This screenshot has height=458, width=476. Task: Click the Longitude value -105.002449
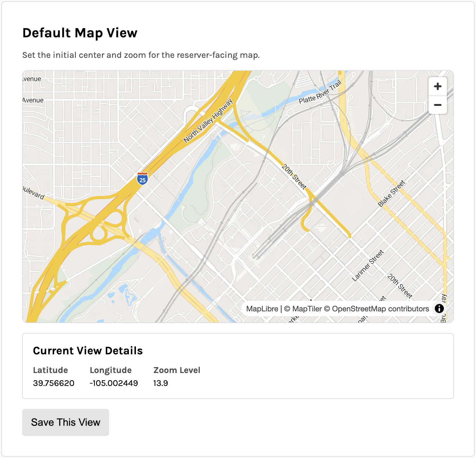click(x=114, y=383)
